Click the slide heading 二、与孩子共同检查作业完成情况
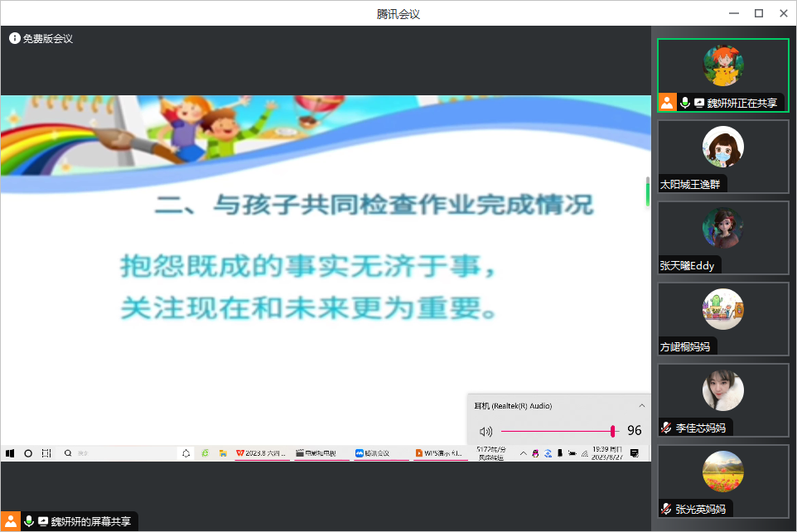This screenshot has height=532, width=797. (374, 205)
